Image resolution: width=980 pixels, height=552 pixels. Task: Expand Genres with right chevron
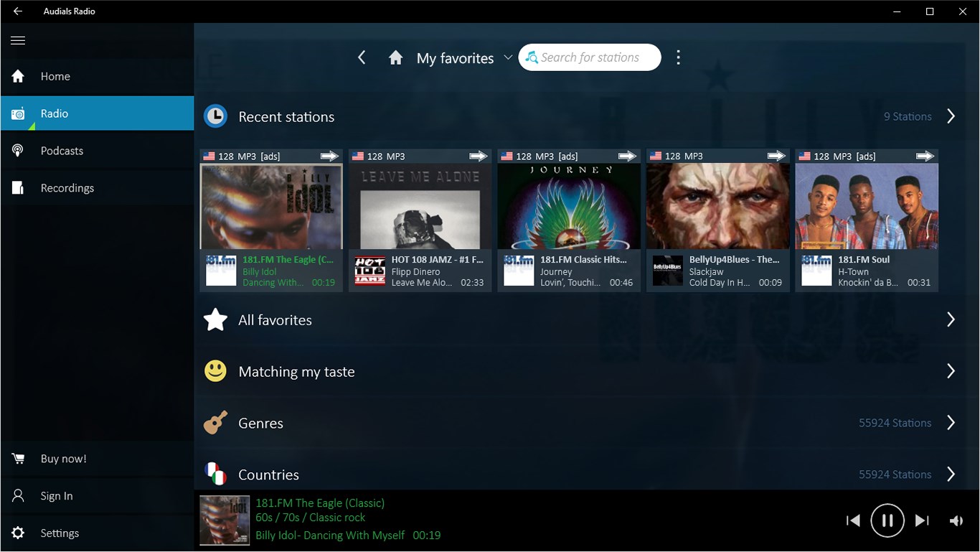click(951, 423)
